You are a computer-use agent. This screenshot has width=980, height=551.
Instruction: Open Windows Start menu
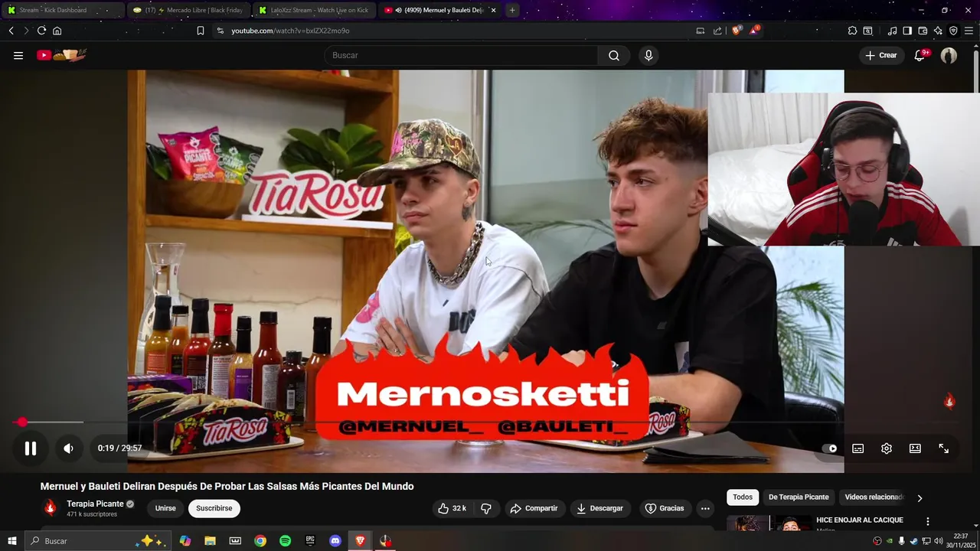[11, 541]
